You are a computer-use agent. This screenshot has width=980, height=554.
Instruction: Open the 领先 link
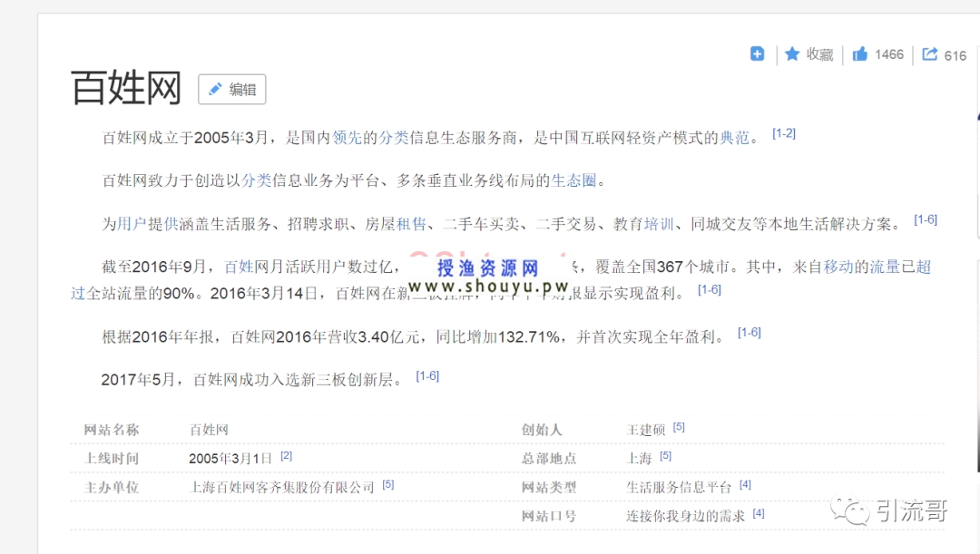coord(347,138)
